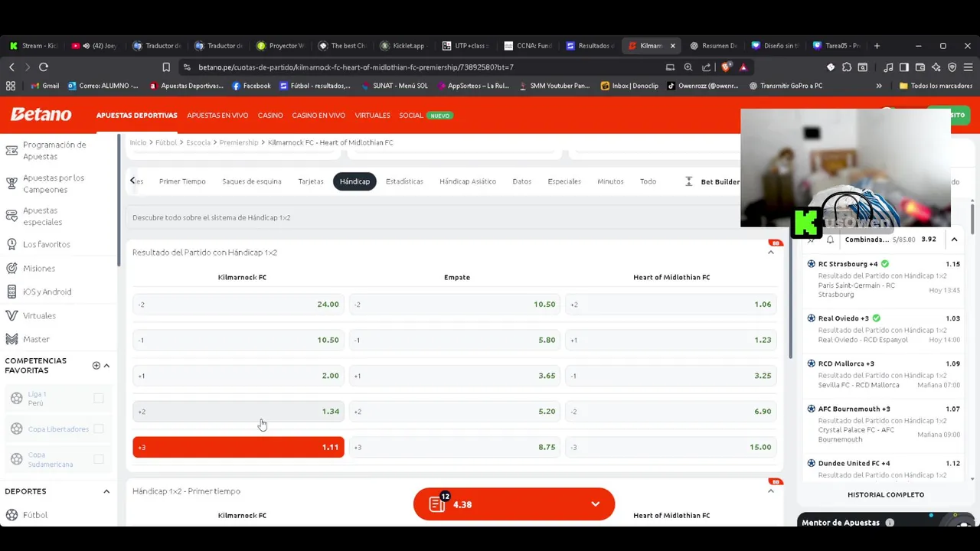Viewport: 980px width, 551px height.
Task: Go to Escocia breadcrumb link
Action: 198,142
